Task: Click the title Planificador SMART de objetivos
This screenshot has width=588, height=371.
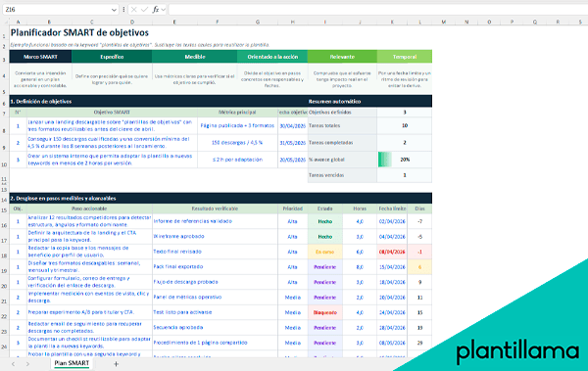Action: (x=79, y=32)
